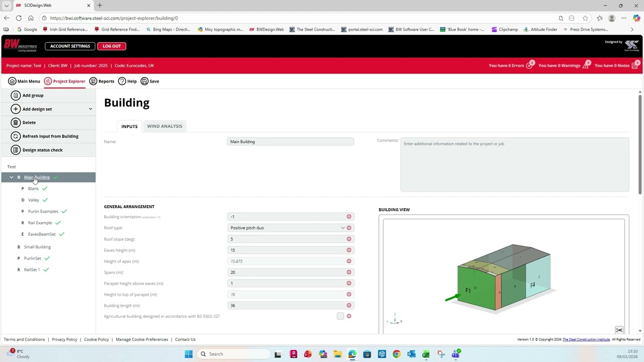Select the Small Building tree item
This screenshot has height=362, width=644.
(37, 247)
